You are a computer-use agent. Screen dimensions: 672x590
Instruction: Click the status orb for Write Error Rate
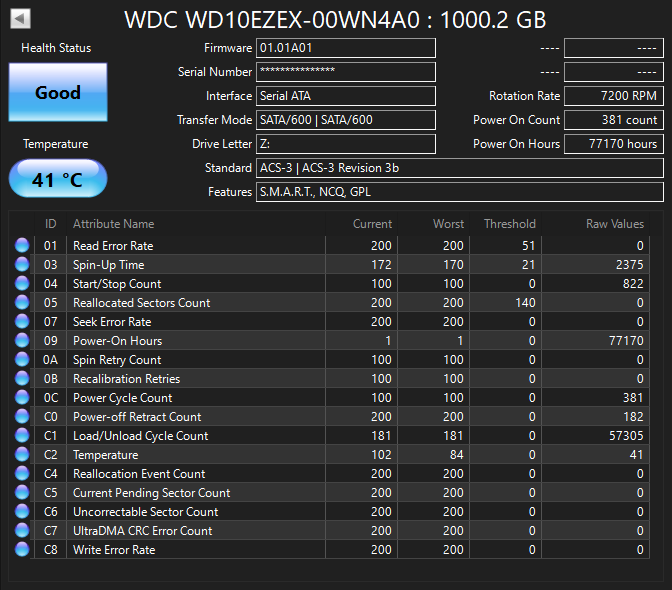tap(22, 549)
